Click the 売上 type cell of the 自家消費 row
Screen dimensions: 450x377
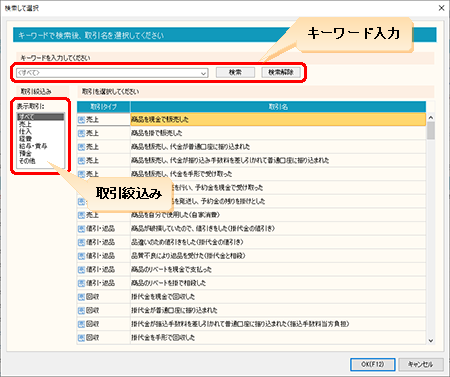click(x=104, y=215)
